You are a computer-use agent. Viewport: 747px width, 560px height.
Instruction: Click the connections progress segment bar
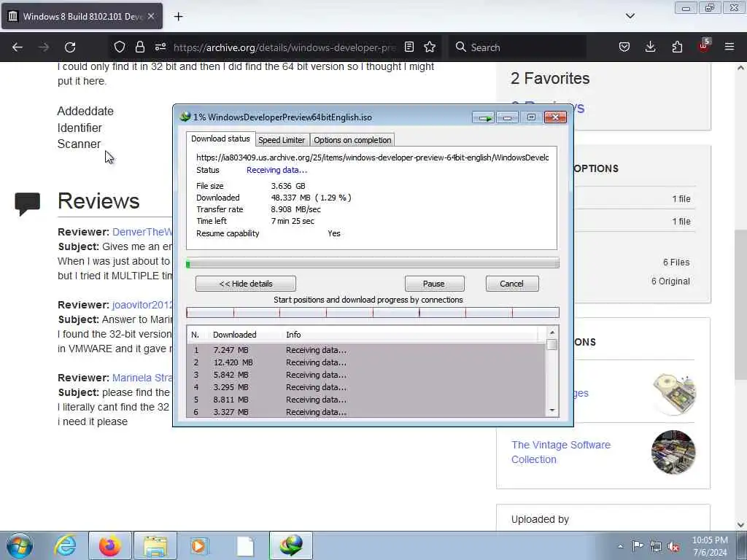373,312
